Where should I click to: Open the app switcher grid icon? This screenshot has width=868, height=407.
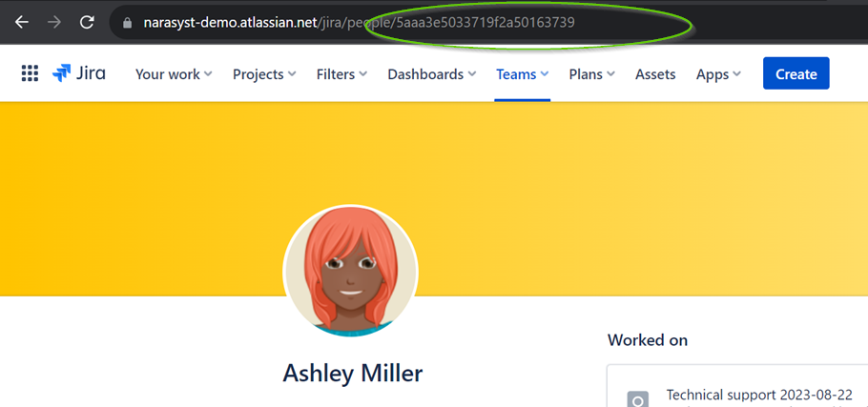pos(30,74)
